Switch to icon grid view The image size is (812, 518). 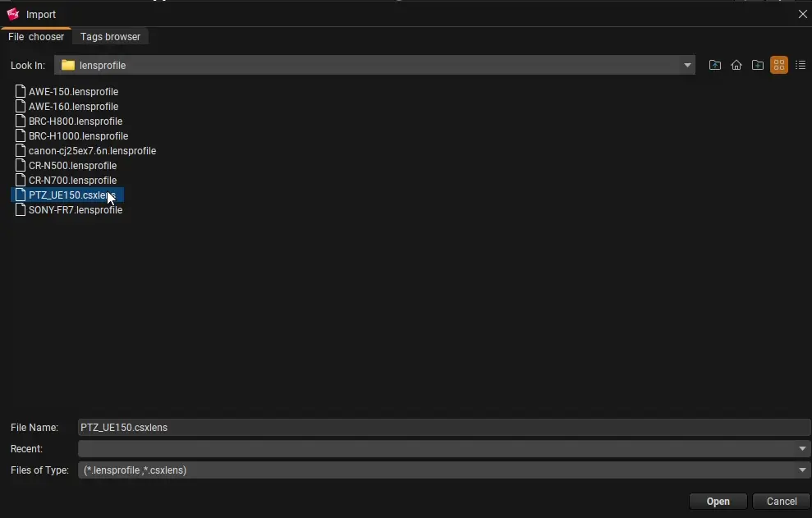coord(779,66)
